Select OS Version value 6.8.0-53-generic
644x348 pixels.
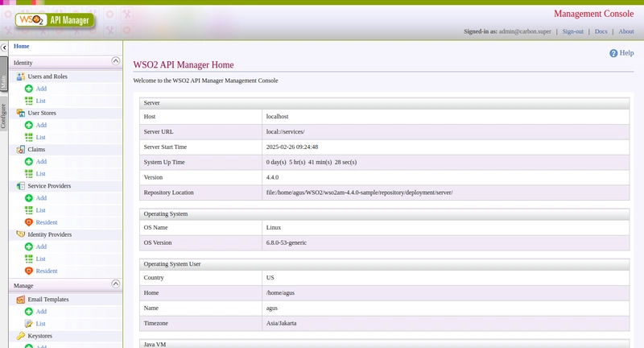(287, 242)
